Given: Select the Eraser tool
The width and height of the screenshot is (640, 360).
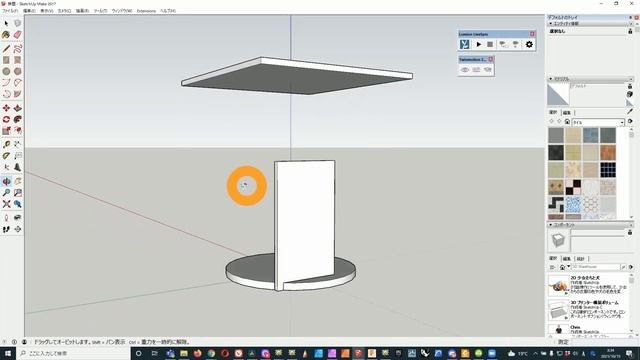Looking at the screenshot, I should pos(17,35).
